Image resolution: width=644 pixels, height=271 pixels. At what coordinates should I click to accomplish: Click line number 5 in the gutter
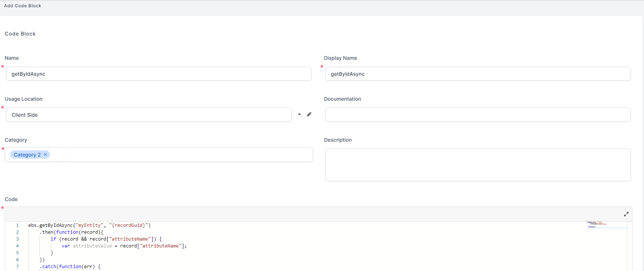[x=17, y=253]
